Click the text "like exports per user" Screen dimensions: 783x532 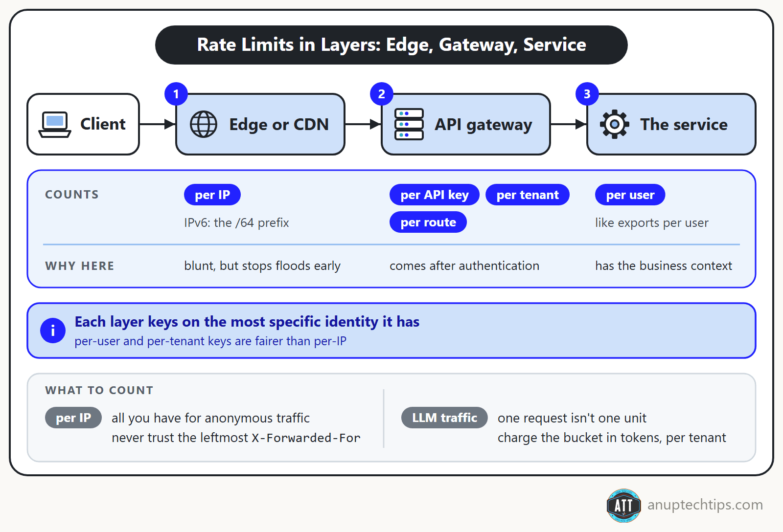click(652, 223)
